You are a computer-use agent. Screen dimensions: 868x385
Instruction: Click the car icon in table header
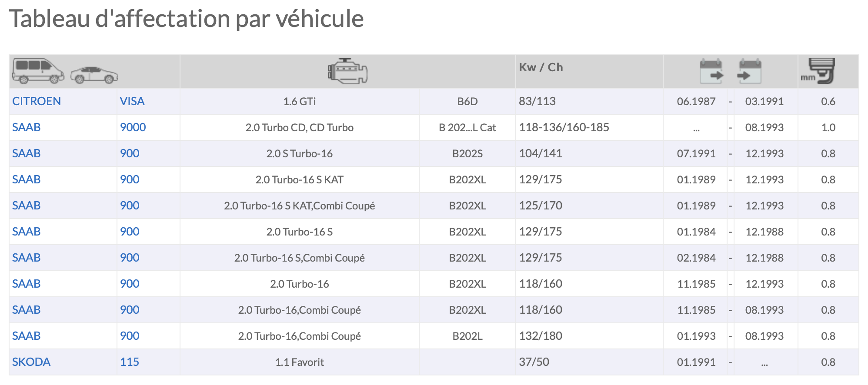point(94,75)
